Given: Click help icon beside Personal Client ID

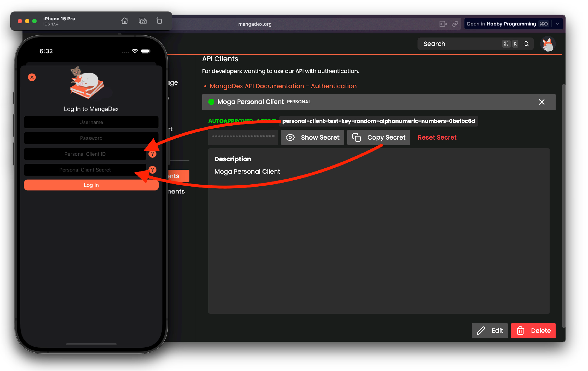Looking at the screenshot, I should tap(152, 154).
